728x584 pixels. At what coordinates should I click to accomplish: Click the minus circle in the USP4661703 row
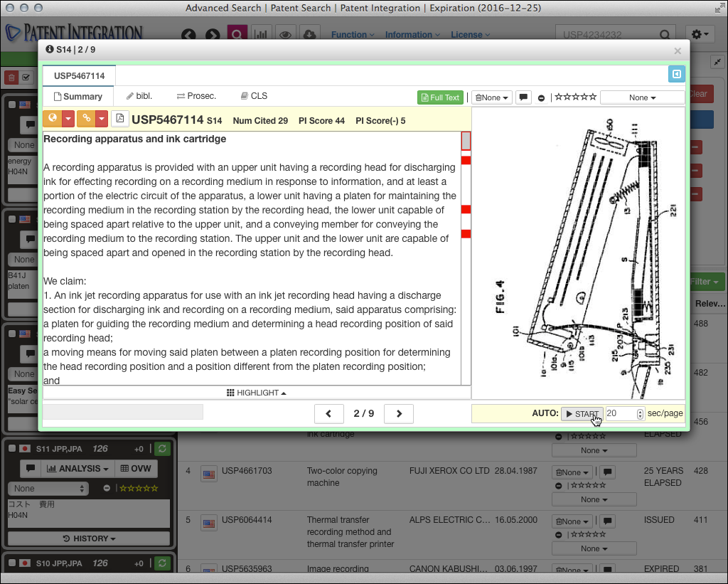[559, 486]
